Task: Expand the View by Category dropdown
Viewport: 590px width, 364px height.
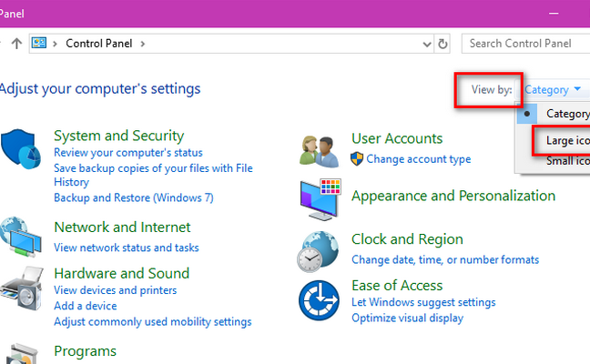Action: pos(553,90)
